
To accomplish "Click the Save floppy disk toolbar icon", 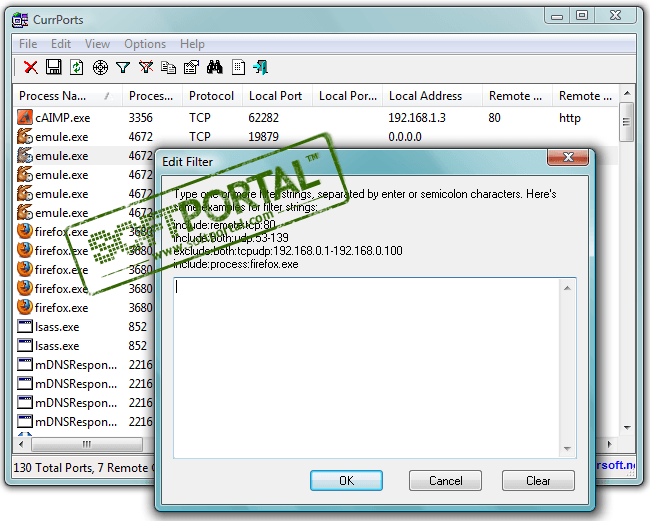I will click(x=53, y=67).
